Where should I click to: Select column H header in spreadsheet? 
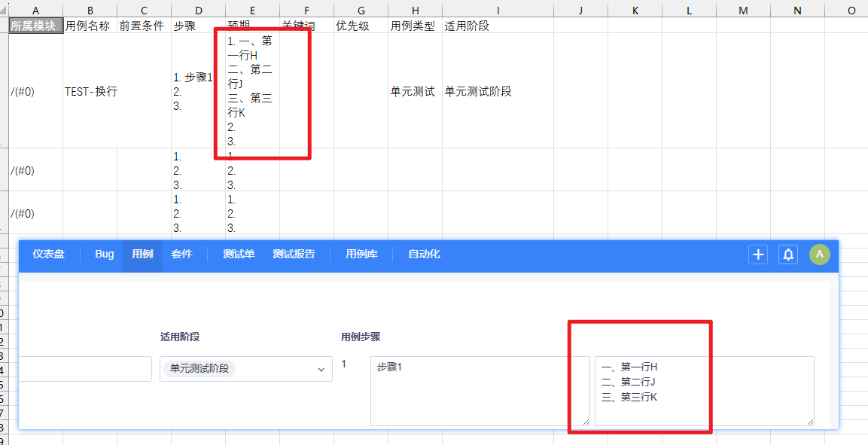coord(415,11)
